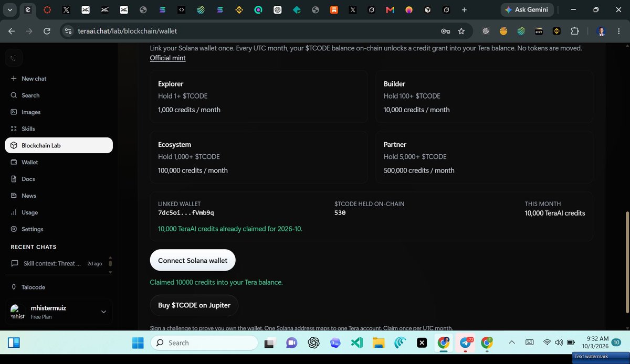Open the clock showing 9:32 AM
The height and width of the screenshot is (364, 630).
pos(594,342)
